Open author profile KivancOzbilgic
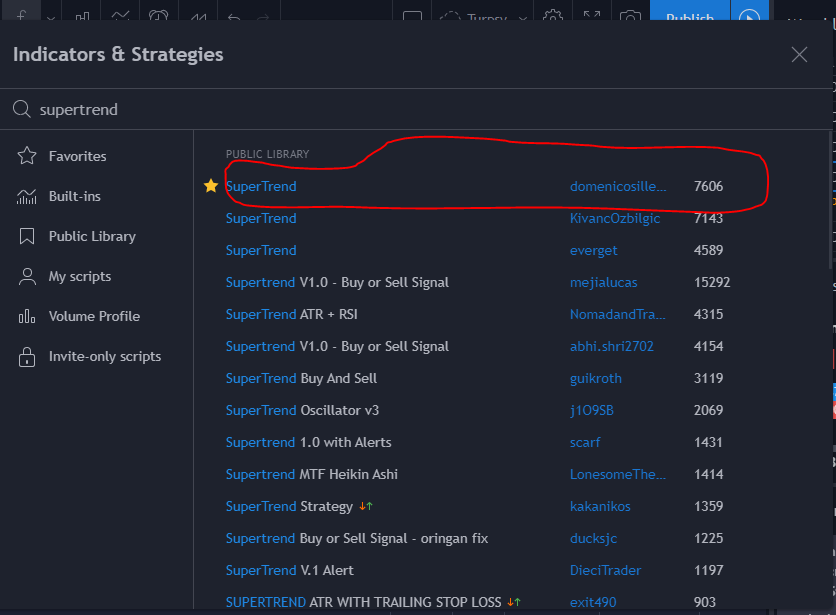This screenshot has height=615, width=836. (x=615, y=218)
